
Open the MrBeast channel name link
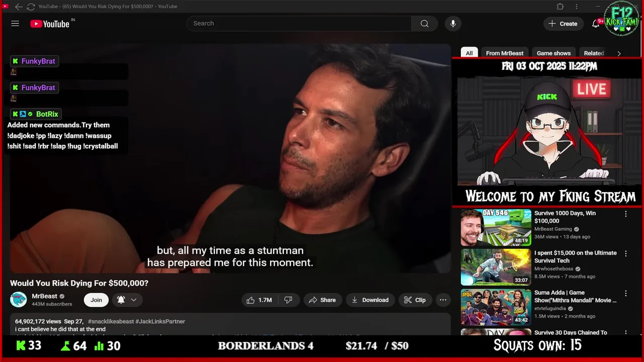click(44, 296)
